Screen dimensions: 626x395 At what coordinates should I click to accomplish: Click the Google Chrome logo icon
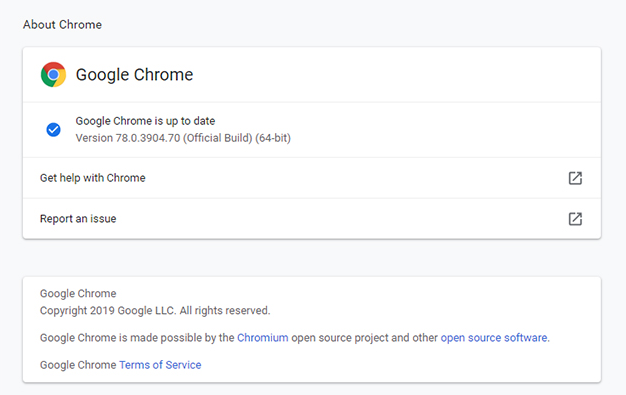(x=53, y=75)
